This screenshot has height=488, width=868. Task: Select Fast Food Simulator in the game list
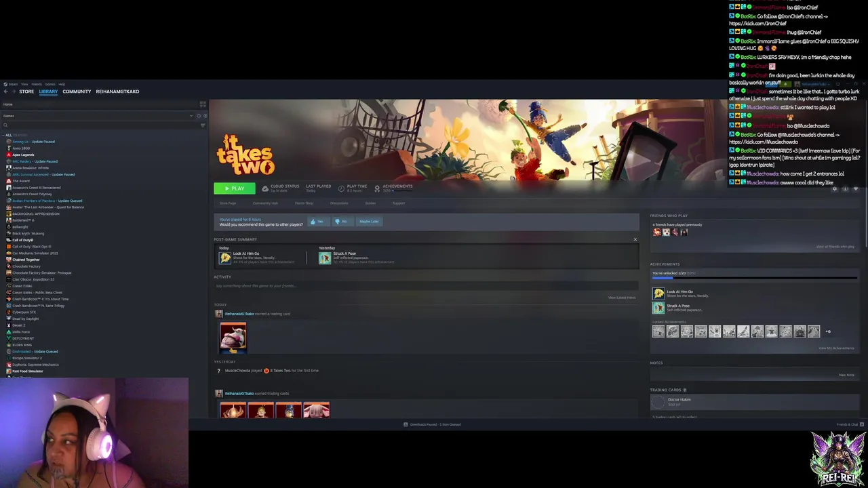coord(27,371)
